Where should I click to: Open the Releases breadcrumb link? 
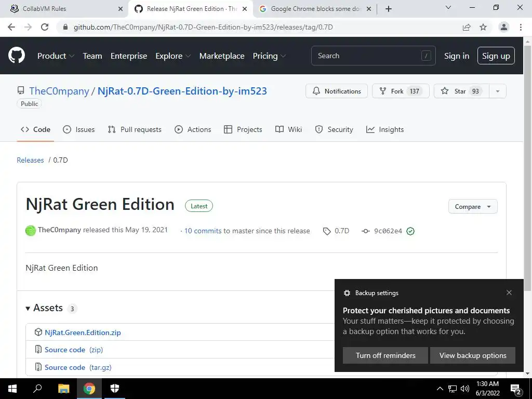click(30, 160)
